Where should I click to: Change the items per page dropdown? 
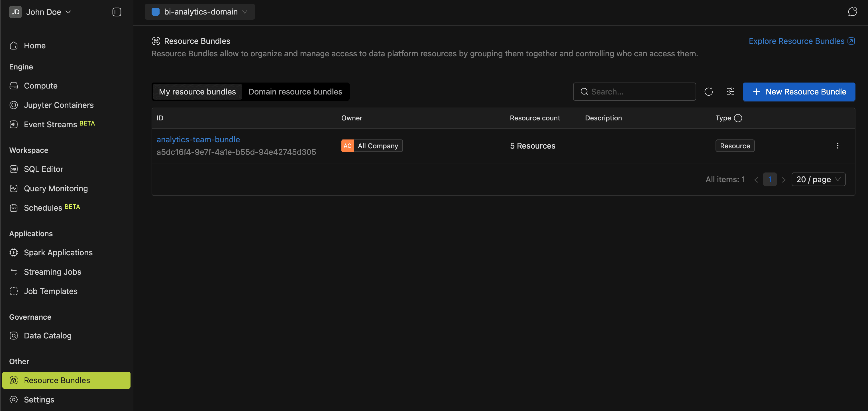point(818,179)
